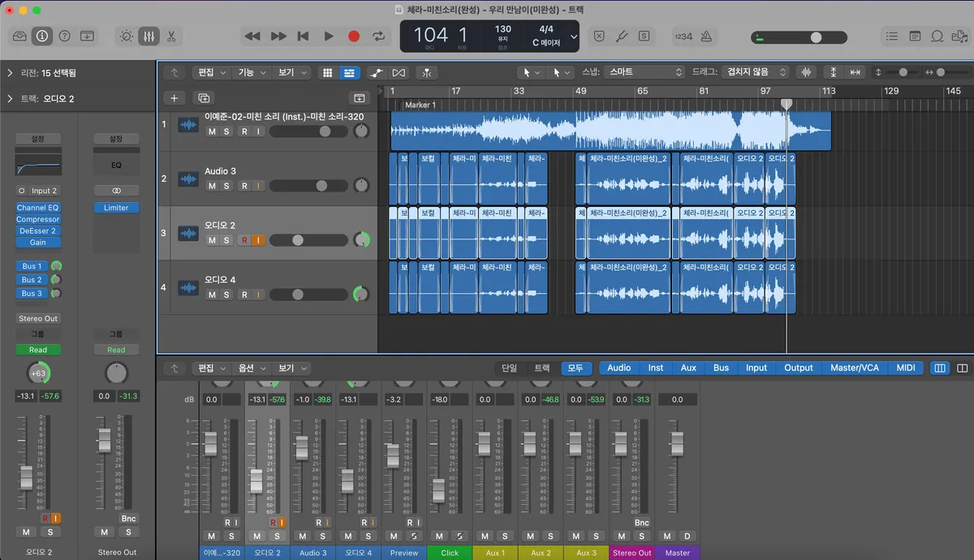The width and height of the screenshot is (974, 560).
Task: Open the 드래그 겹치지 않음 dropdown
Action: click(756, 72)
